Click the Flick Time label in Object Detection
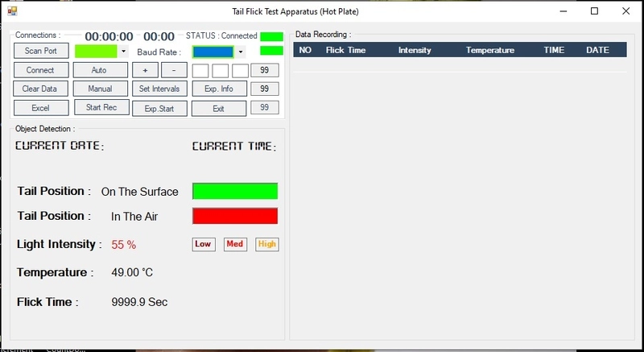 47,302
